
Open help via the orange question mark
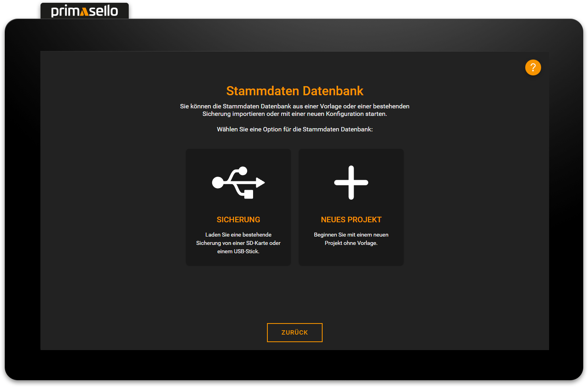[533, 67]
